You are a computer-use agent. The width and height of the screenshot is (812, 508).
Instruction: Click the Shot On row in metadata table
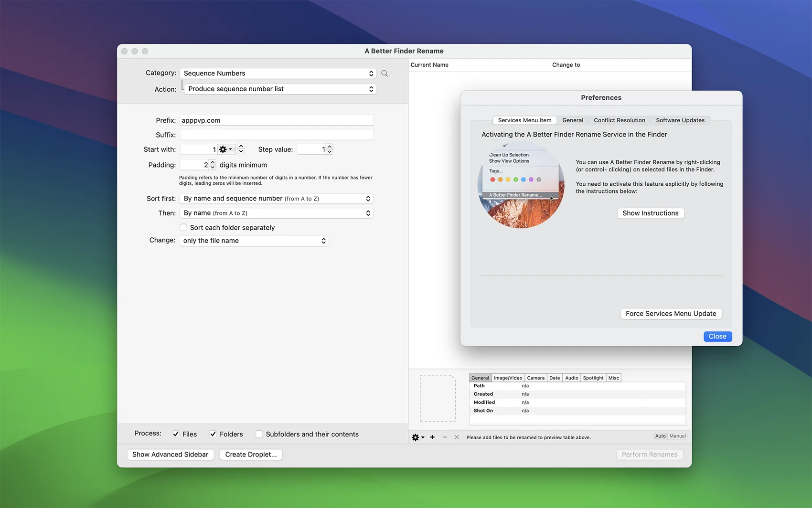577,411
